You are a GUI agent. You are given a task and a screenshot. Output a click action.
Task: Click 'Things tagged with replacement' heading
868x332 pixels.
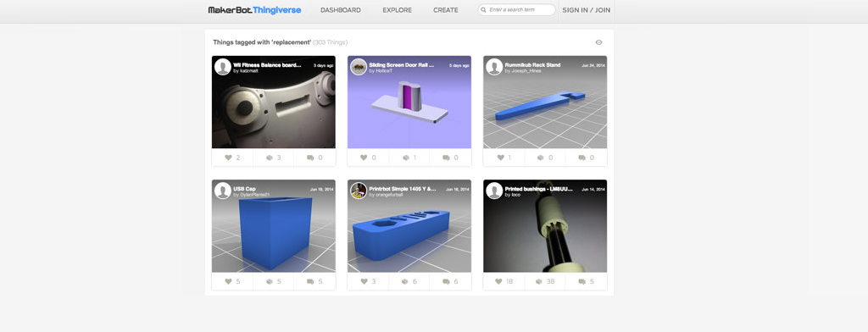(262, 42)
